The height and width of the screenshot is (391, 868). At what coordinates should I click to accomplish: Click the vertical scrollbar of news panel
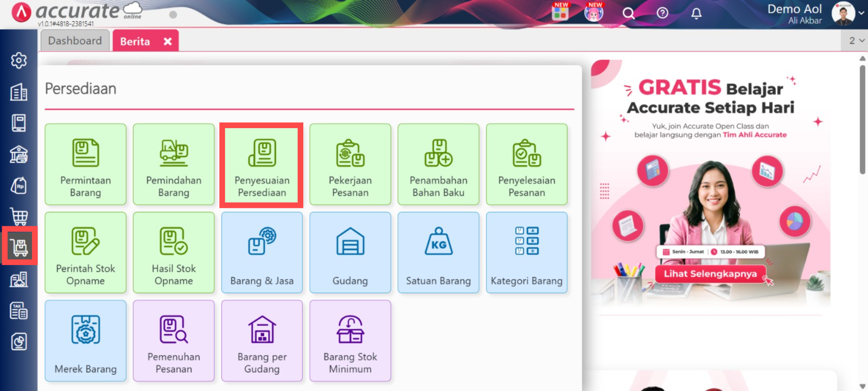pyautogui.click(x=863, y=119)
